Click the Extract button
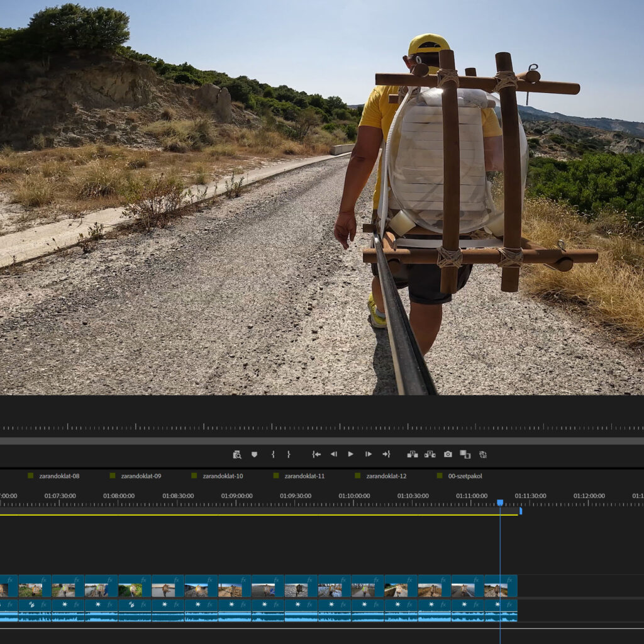The image size is (644, 644). pos(430,454)
